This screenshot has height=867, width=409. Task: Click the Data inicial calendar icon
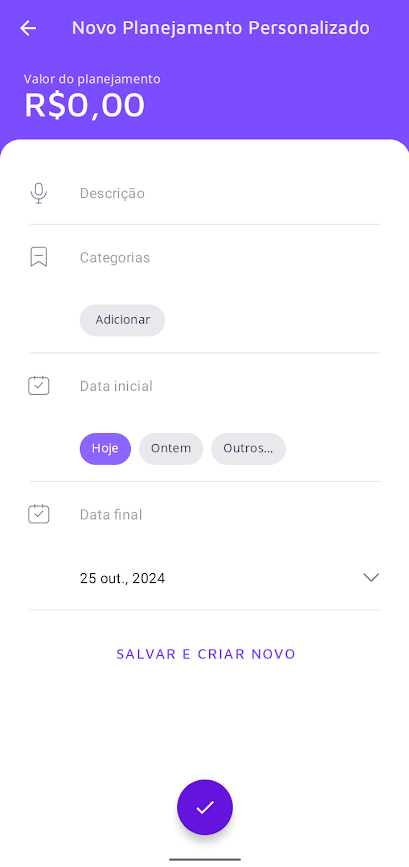pos(39,385)
